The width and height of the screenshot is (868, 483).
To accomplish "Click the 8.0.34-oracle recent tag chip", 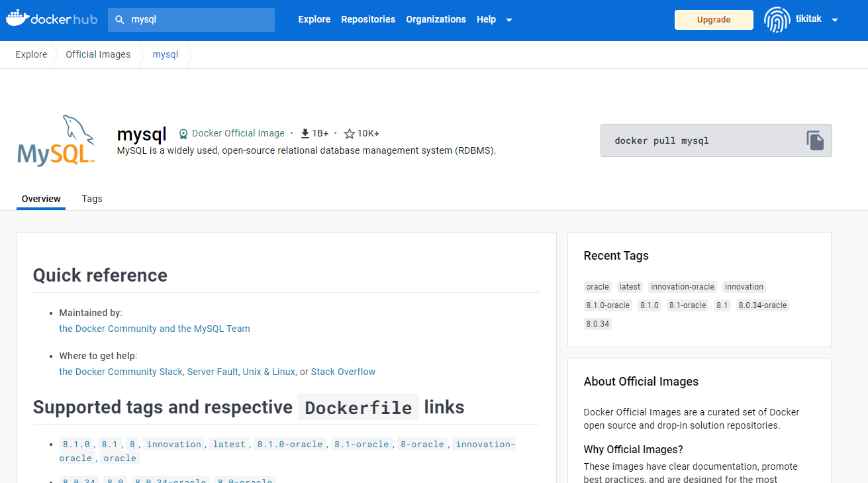I will [x=762, y=305].
